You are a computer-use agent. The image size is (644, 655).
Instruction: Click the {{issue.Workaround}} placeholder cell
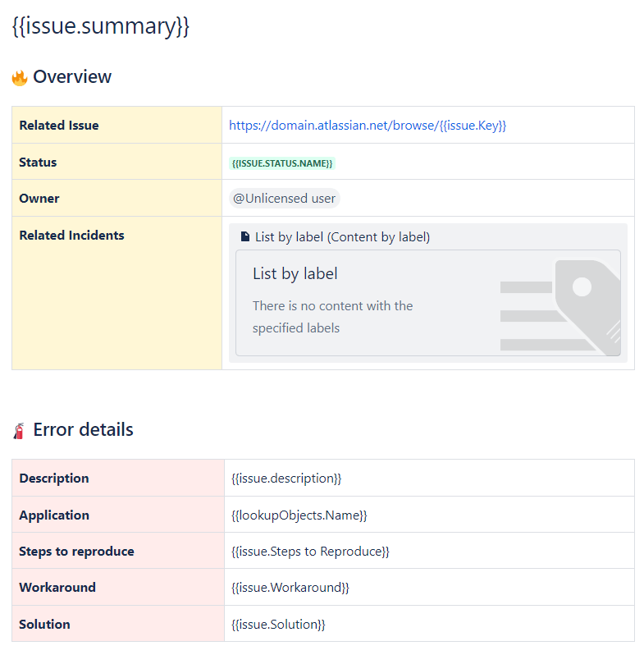click(x=290, y=588)
